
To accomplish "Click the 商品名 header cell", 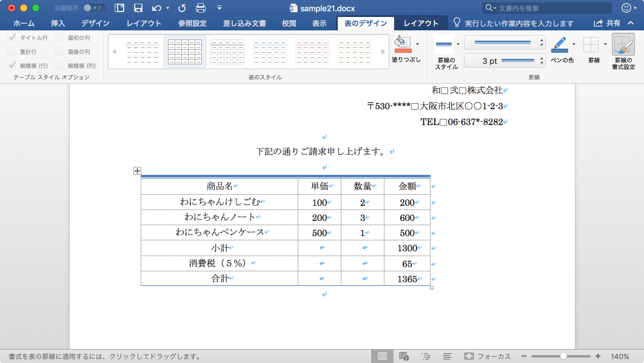I will tap(220, 186).
